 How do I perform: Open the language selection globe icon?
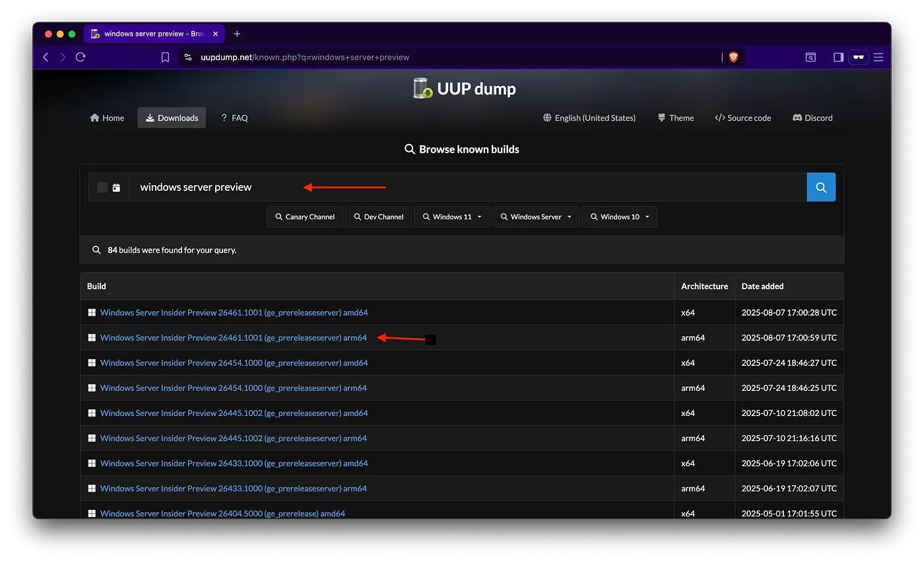pos(547,118)
